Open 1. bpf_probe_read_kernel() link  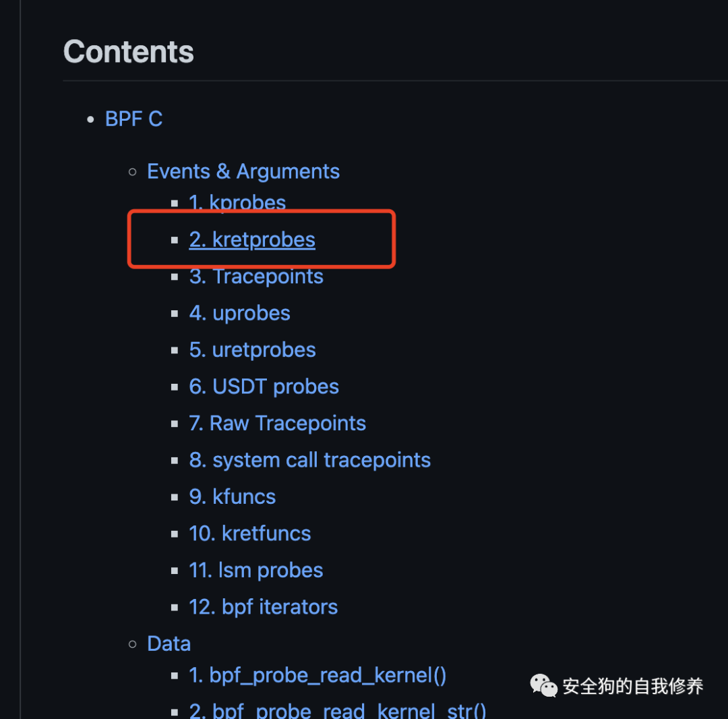pyautogui.click(x=317, y=675)
